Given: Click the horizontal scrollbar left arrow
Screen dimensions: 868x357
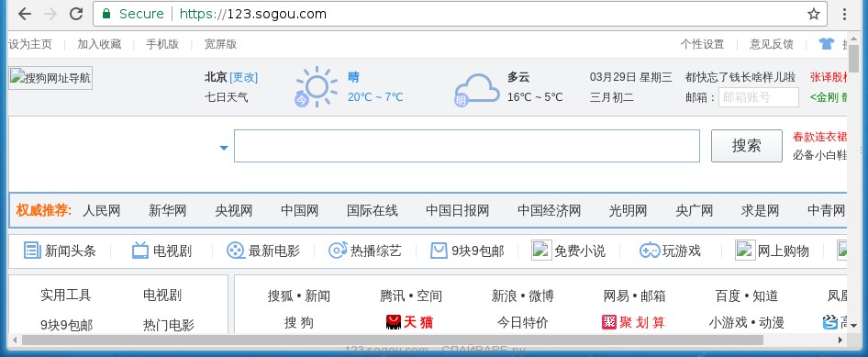Looking at the screenshot, I should coord(14,340).
